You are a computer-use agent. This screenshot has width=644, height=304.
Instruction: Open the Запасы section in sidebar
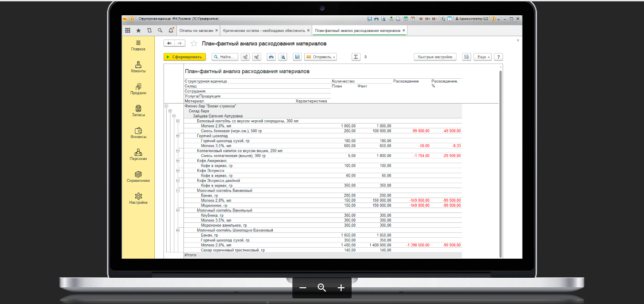(x=138, y=111)
